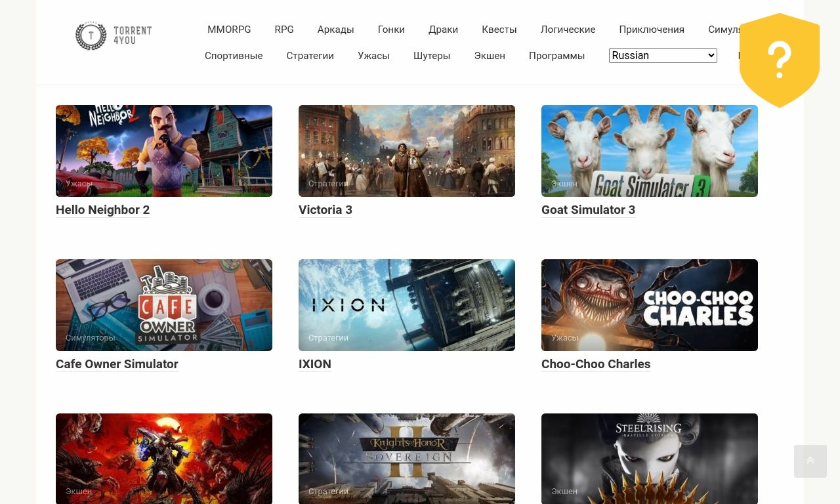The height and width of the screenshot is (504, 840).
Task: Click Экшен tag on Goat Simulator 3
Action: [564, 184]
